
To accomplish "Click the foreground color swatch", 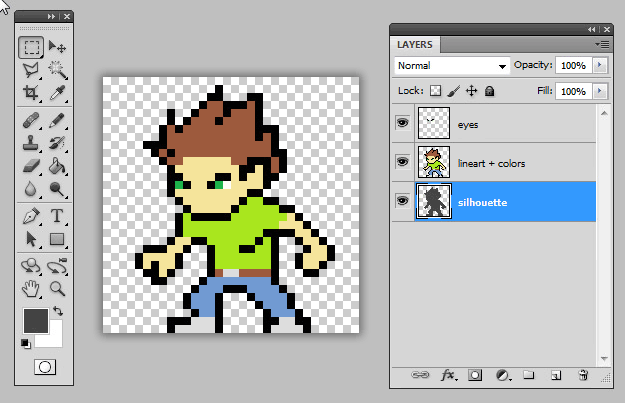I will pyautogui.click(x=35, y=320).
